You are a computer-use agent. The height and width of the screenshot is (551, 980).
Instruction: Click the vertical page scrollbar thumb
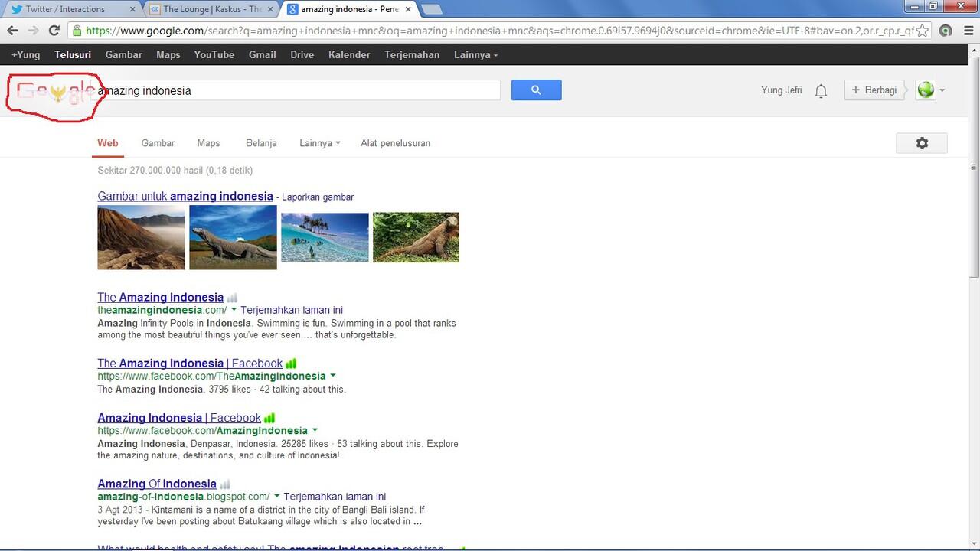click(973, 167)
